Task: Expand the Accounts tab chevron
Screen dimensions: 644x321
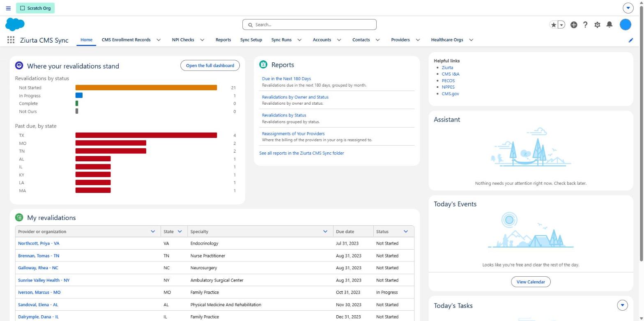Action: coord(339,40)
